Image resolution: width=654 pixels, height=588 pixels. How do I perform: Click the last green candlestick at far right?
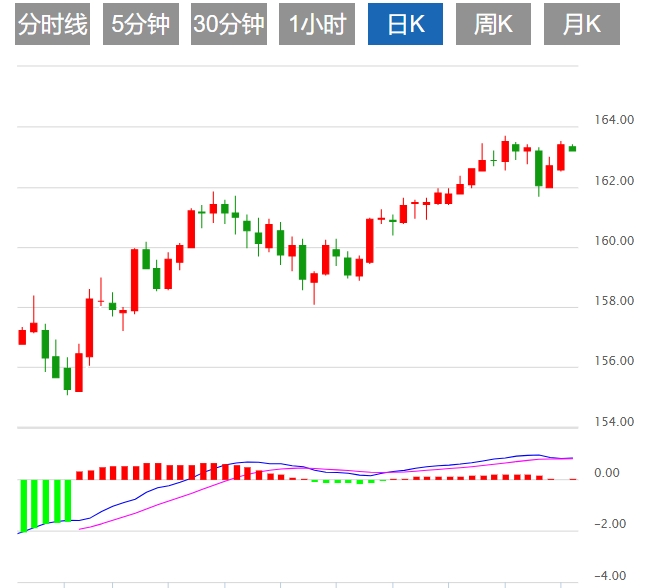(573, 148)
